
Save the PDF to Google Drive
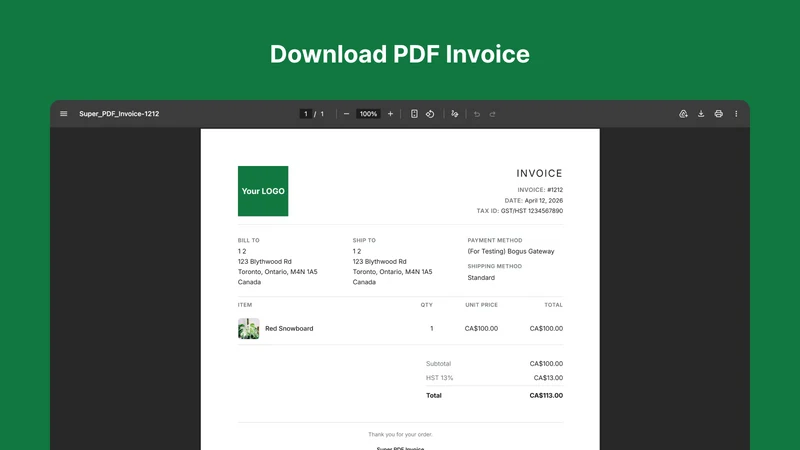click(x=683, y=114)
